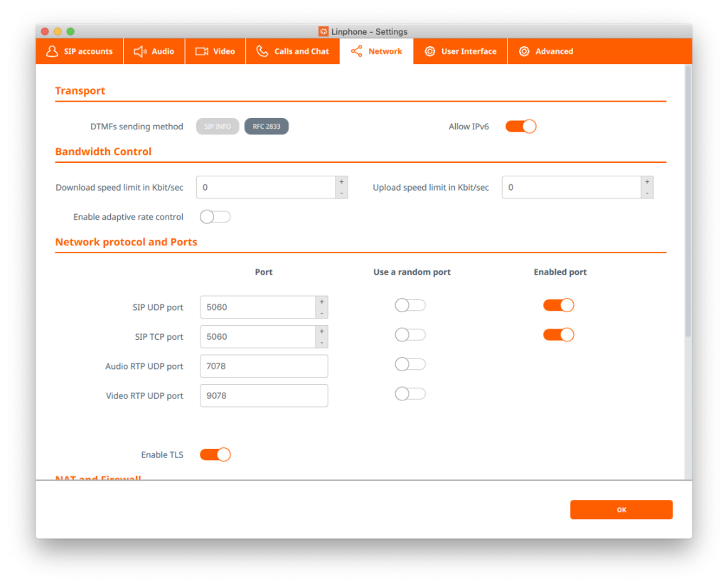
Task: Click the Audio speaker icon
Action: 139,51
